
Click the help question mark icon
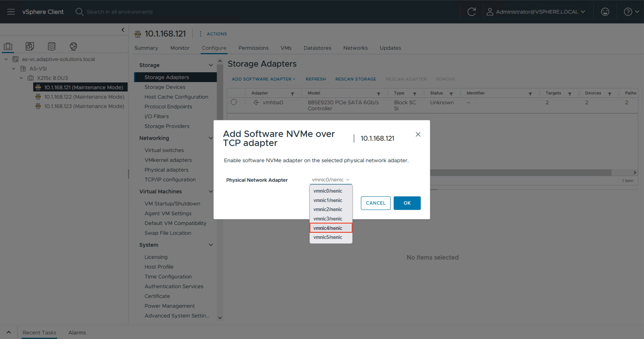click(628, 11)
